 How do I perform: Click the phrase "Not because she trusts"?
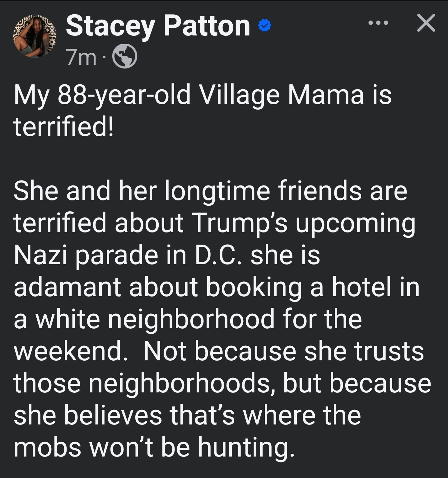pos(283,351)
